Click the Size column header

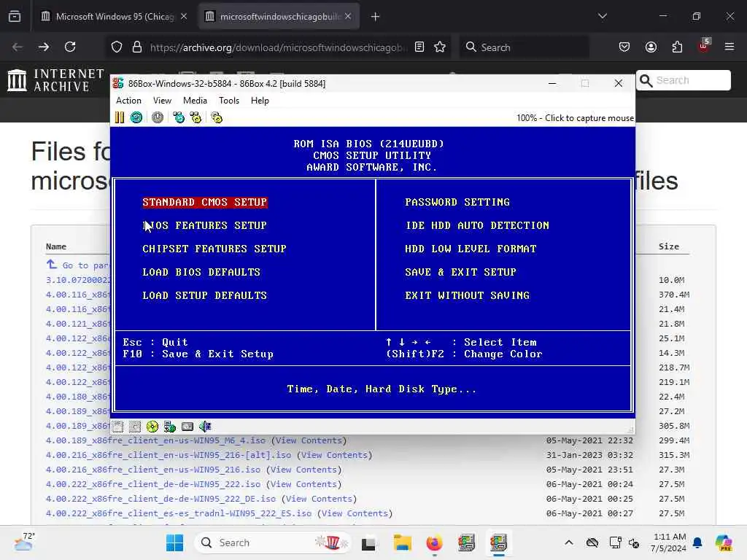[669, 246]
